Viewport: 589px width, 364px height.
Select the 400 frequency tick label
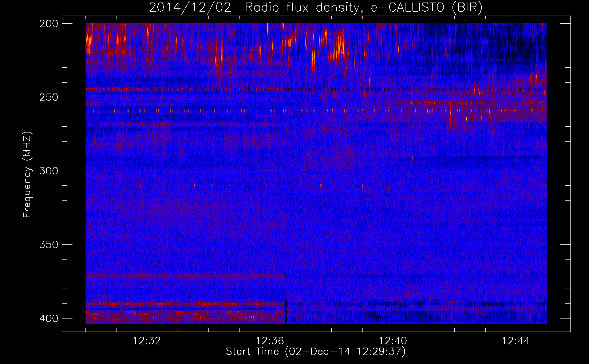point(48,318)
